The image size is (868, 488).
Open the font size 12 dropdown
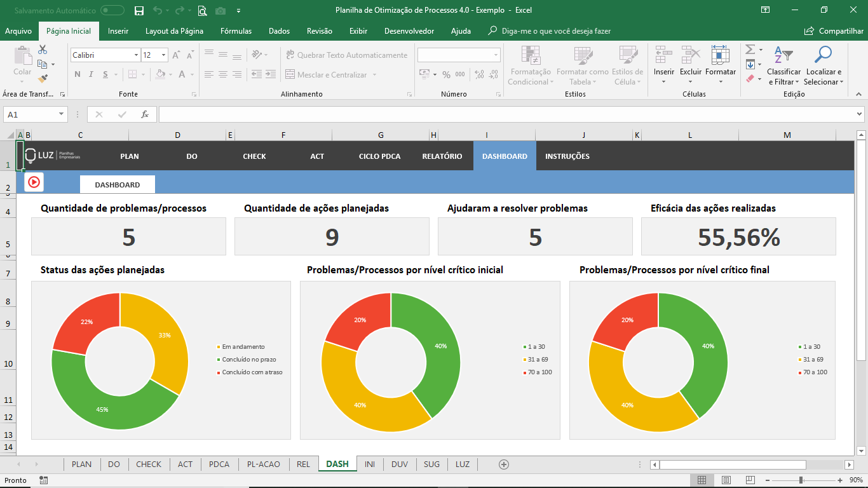pos(163,55)
